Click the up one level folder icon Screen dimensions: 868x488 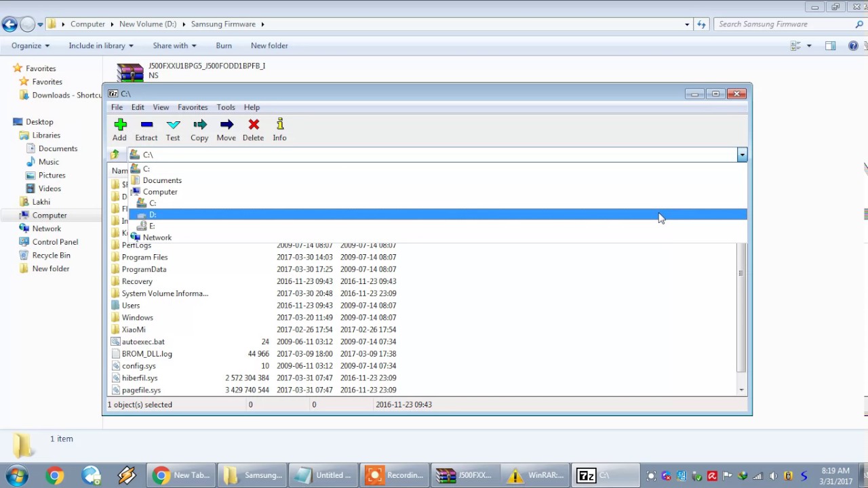(115, 155)
